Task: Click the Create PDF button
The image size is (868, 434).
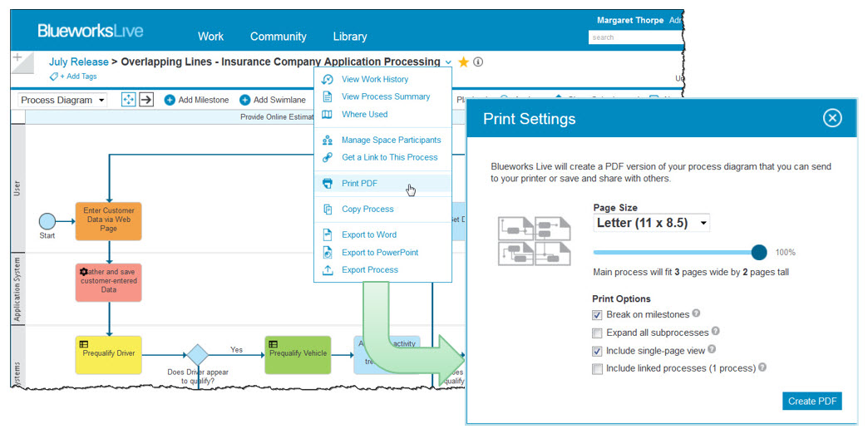Action: 812,402
